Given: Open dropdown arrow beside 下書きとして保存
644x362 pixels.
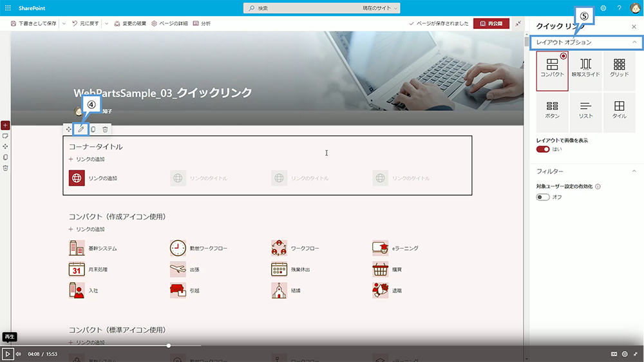Looking at the screenshot, I should click(x=64, y=24).
